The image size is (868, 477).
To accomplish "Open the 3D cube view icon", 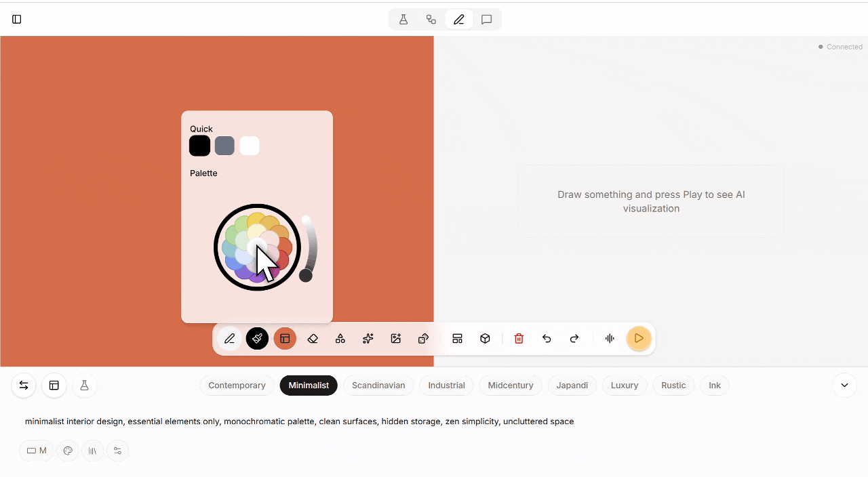I will pos(485,338).
